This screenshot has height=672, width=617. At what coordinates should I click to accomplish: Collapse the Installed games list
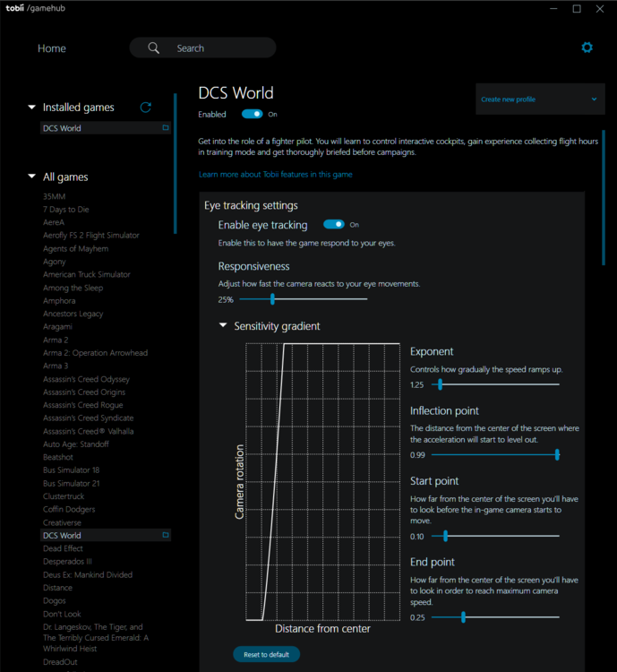(x=32, y=108)
